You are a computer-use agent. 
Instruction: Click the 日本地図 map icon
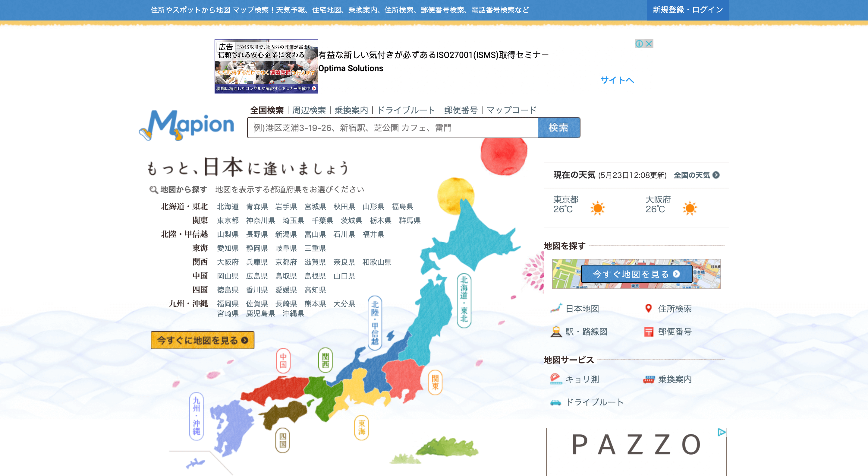pyautogui.click(x=556, y=308)
